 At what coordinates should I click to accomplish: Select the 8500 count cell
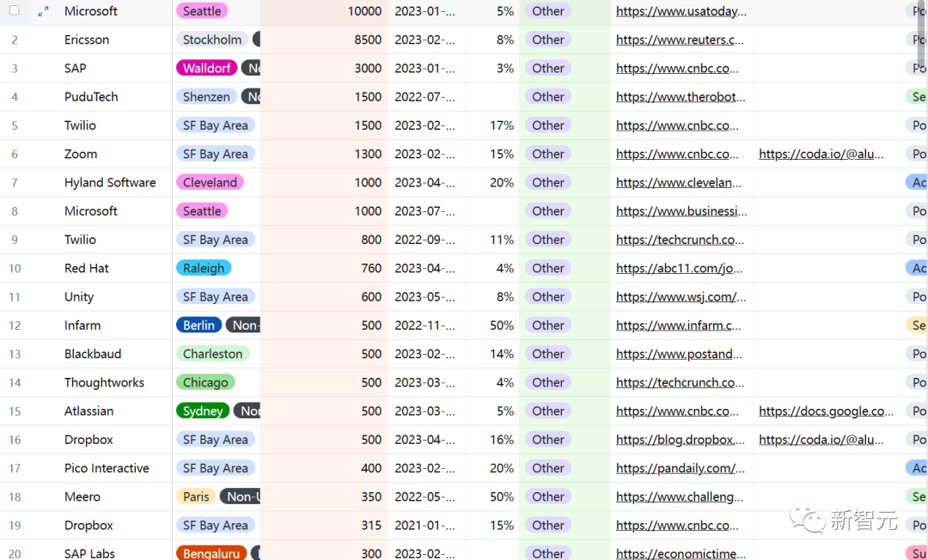324,40
